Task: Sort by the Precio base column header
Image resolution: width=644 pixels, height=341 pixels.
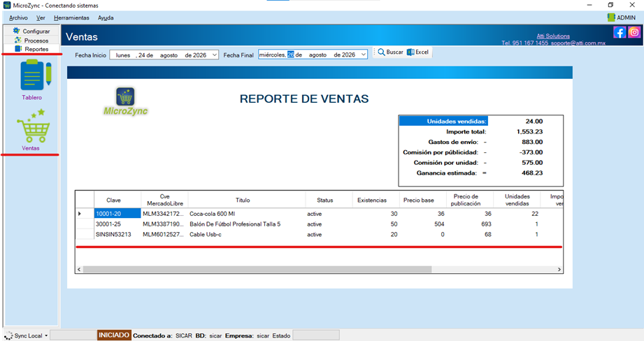Action: [x=422, y=200]
